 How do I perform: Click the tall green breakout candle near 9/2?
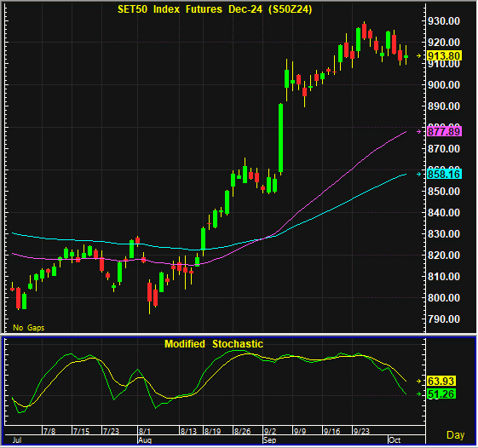(281, 139)
